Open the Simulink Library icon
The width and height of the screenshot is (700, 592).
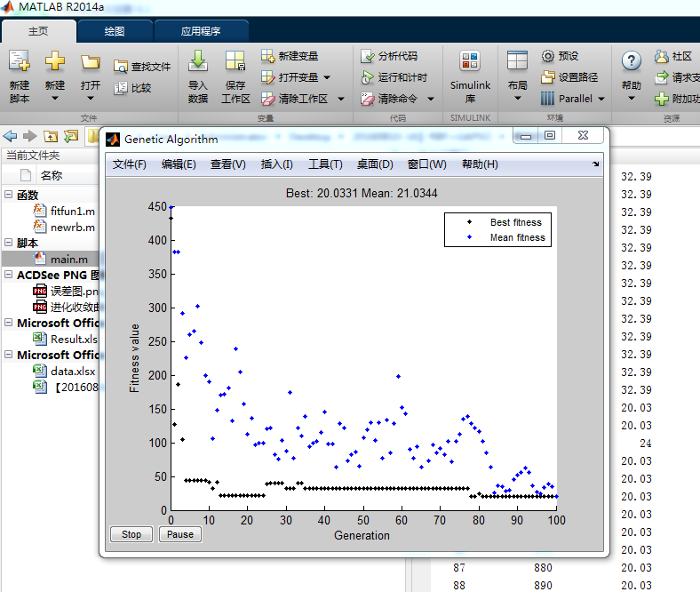point(470,60)
